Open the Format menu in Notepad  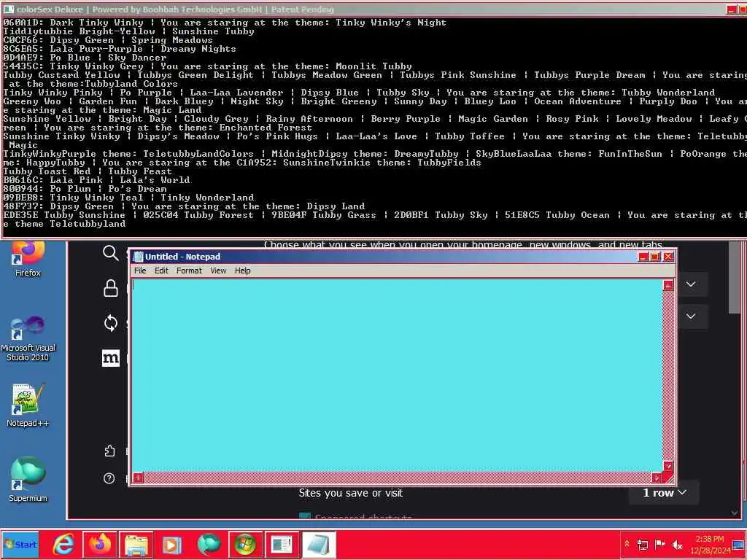[189, 271]
